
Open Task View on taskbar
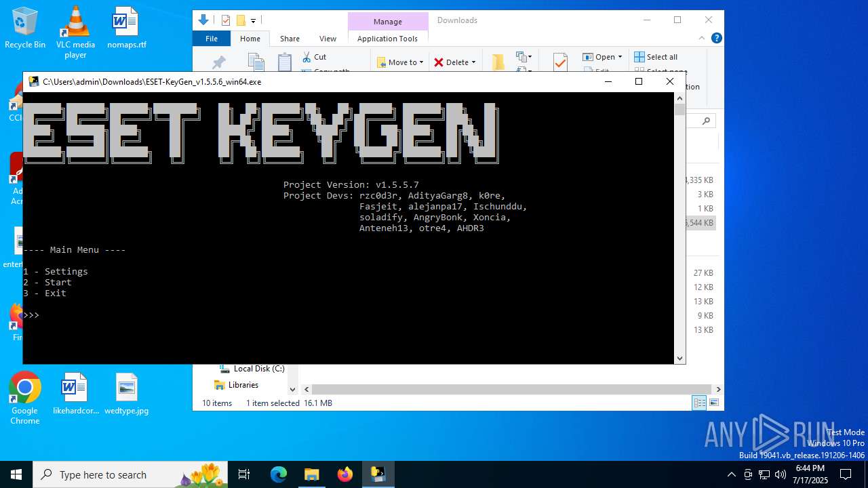pos(244,474)
